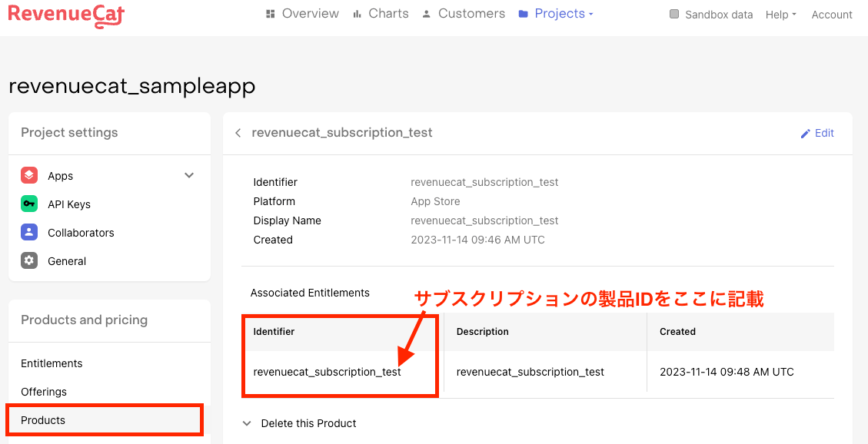This screenshot has width=868, height=444.
Task: Click the green API Keys key icon
Action: (x=29, y=204)
